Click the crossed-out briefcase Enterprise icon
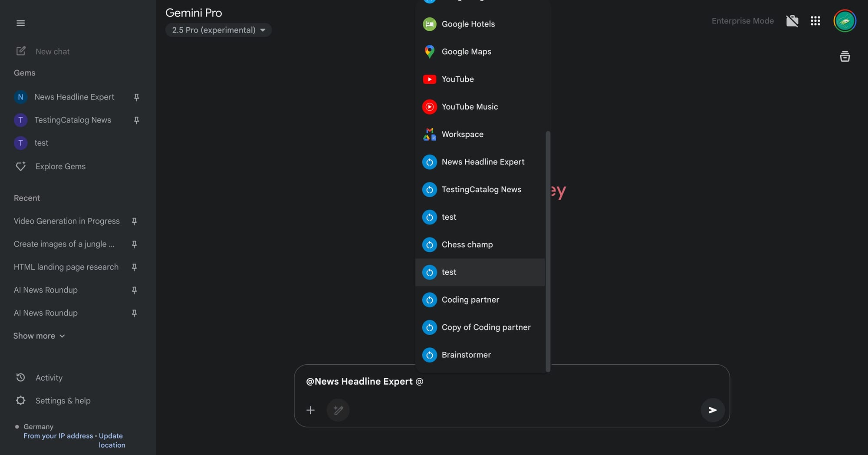The image size is (868, 455). tap(792, 21)
